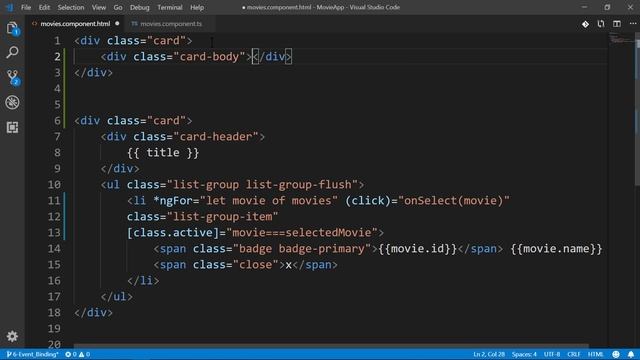The image size is (640, 360).
Task: Click line number 10 in gutter
Action: pos(54,184)
